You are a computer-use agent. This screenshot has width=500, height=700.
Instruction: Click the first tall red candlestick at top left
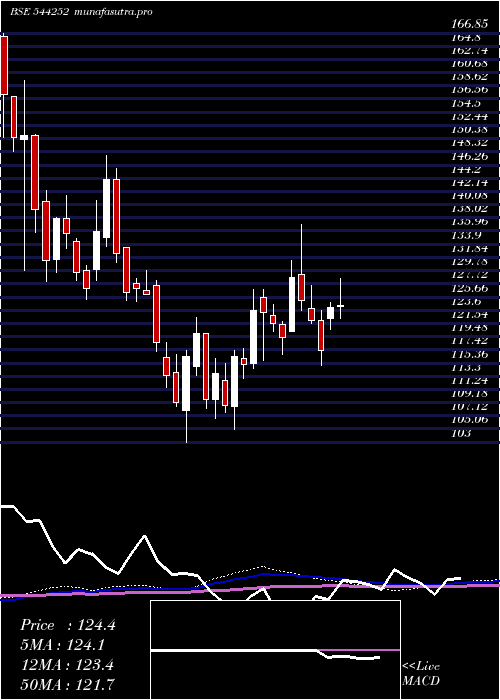4,66
